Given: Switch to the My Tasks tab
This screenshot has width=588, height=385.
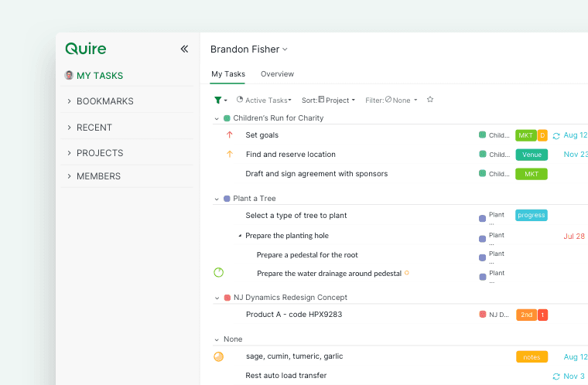Looking at the screenshot, I should point(228,74).
